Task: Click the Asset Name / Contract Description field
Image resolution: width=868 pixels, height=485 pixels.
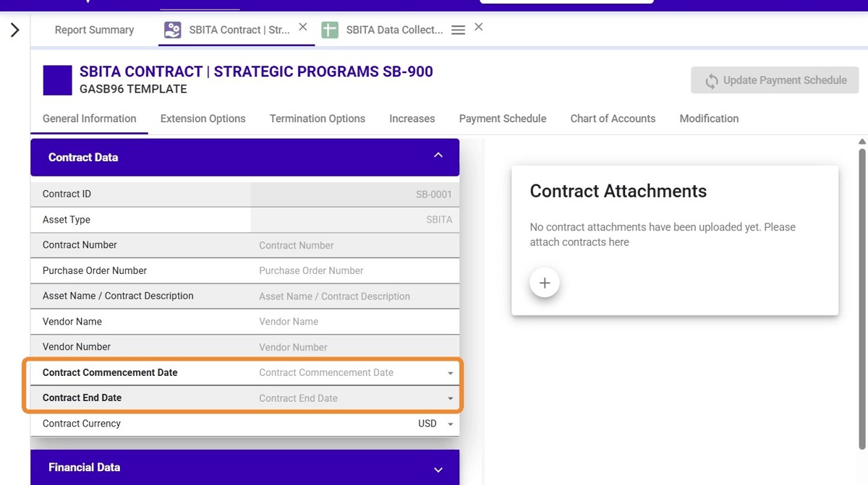Action: point(354,296)
